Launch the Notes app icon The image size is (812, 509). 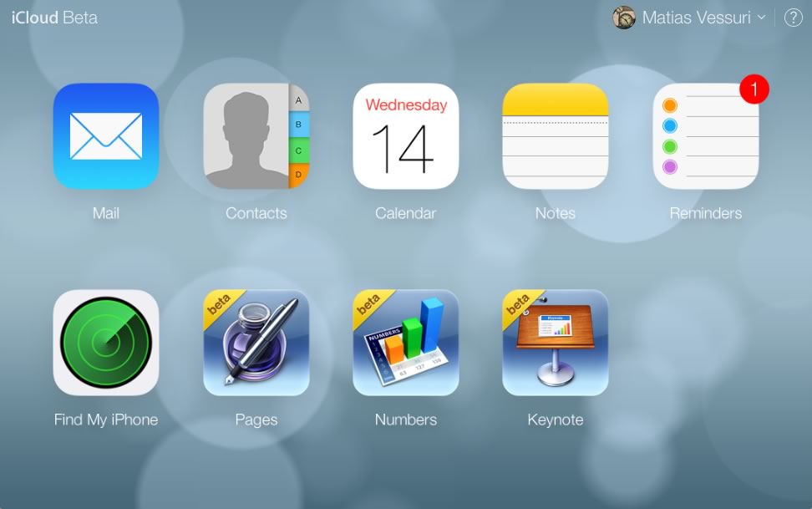556,135
